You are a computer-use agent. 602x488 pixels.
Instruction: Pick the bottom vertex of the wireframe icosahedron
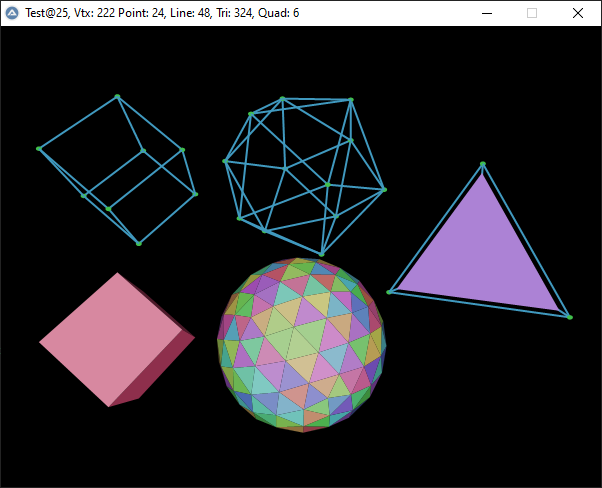click(322, 254)
